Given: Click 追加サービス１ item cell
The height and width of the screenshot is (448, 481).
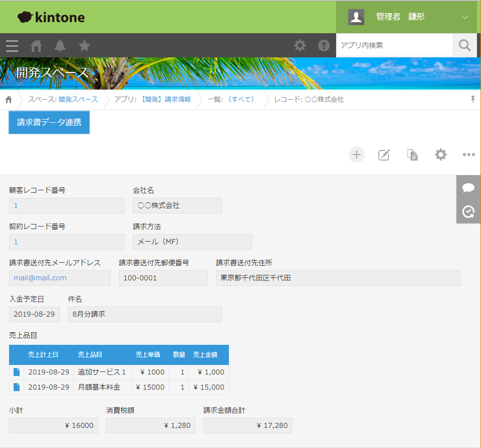Looking at the screenshot, I should (103, 372).
